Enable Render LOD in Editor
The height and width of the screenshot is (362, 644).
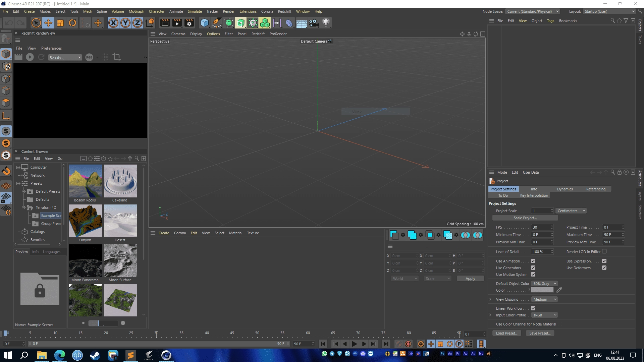pyautogui.click(x=604, y=251)
